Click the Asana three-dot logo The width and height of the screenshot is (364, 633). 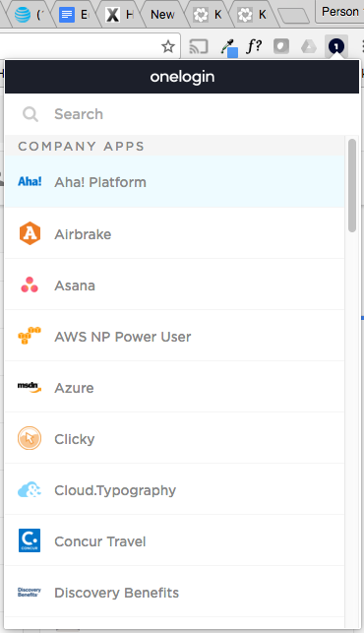tap(30, 285)
